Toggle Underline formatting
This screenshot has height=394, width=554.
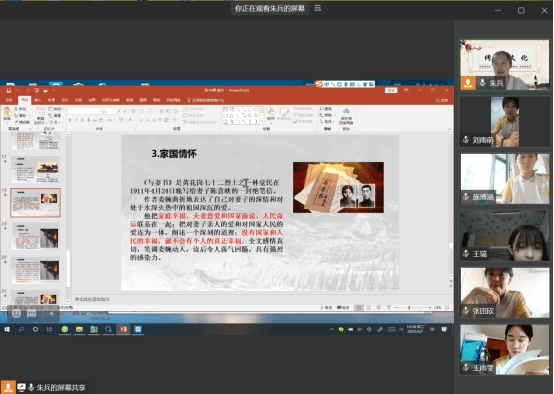pyautogui.click(x=82, y=120)
